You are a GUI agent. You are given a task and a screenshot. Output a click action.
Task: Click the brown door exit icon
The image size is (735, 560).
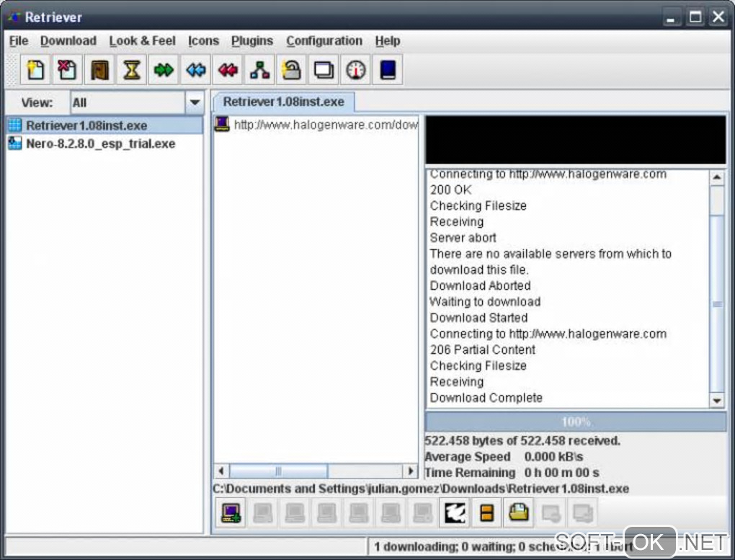click(x=99, y=71)
